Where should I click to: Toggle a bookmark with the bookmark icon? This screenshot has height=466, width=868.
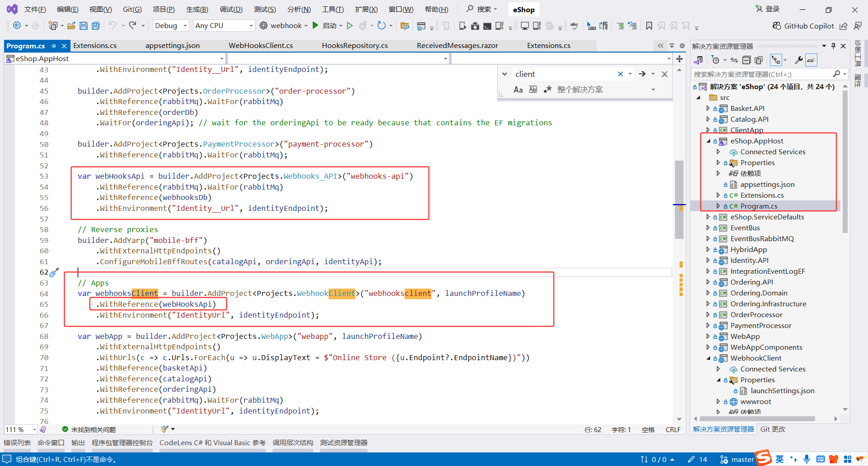[x=649, y=26]
